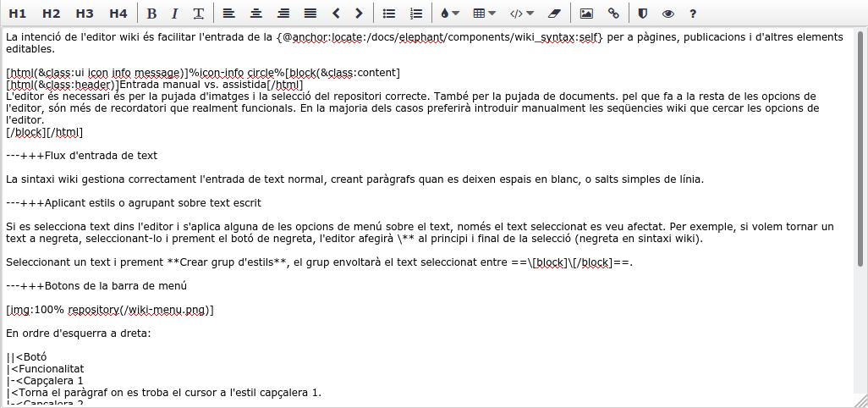Insert an image with picture icon
Viewport: 868px width, 408px height.
click(586, 14)
